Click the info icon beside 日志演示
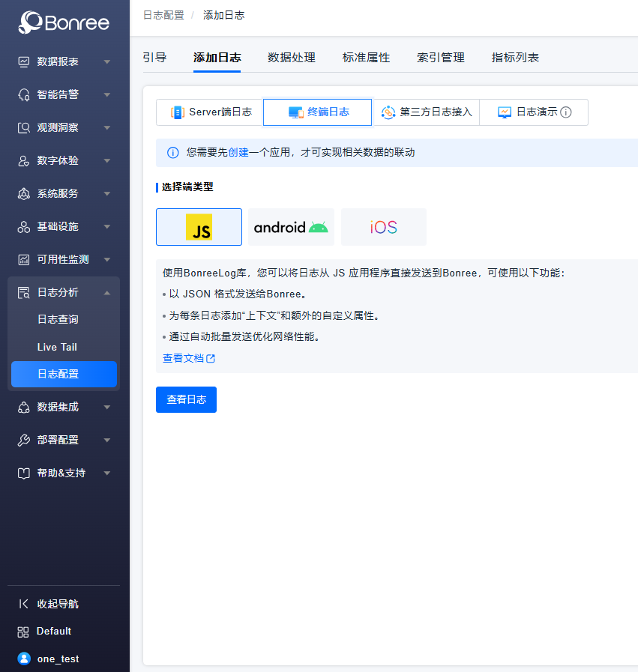The height and width of the screenshot is (672, 638). tap(566, 112)
